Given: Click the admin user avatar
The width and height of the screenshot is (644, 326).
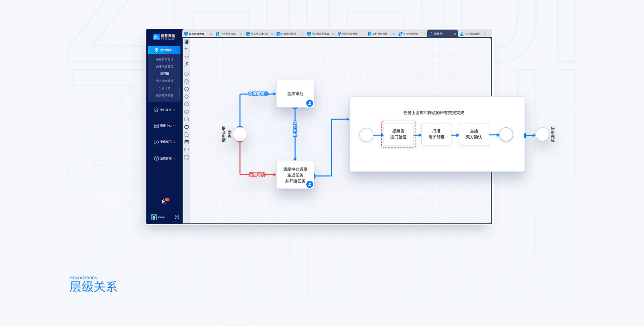Looking at the screenshot, I should [154, 217].
